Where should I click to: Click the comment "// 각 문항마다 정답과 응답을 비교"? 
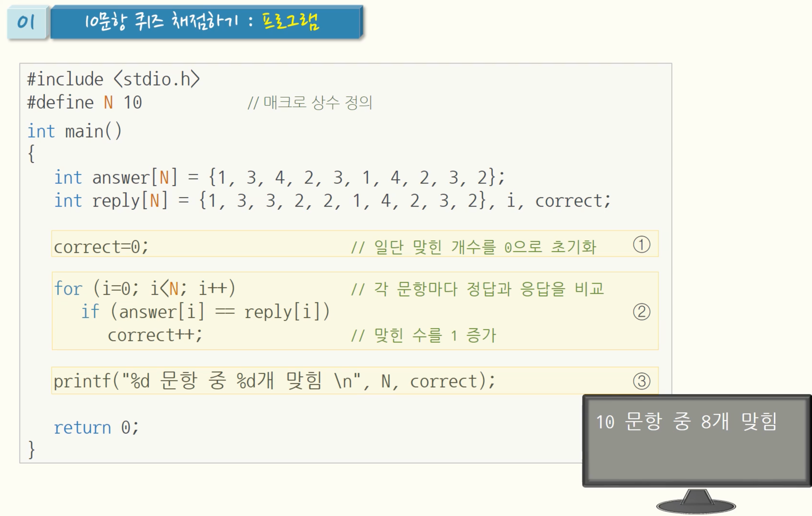pyautogui.click(x=477, y=289)
